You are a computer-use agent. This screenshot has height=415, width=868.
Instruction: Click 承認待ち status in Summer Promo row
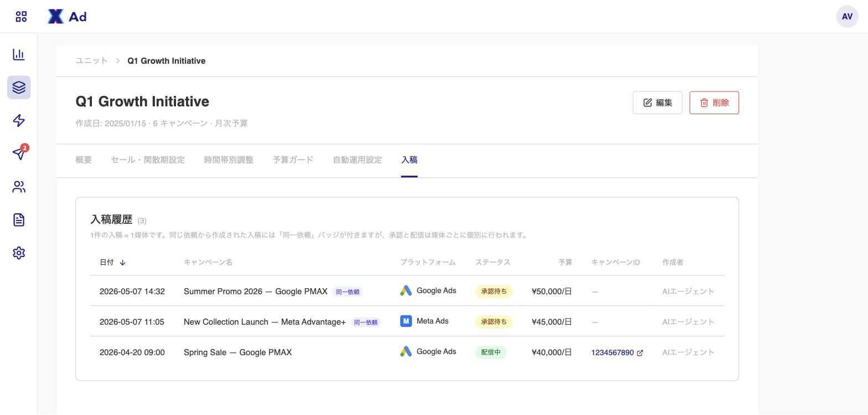[494, 291]
